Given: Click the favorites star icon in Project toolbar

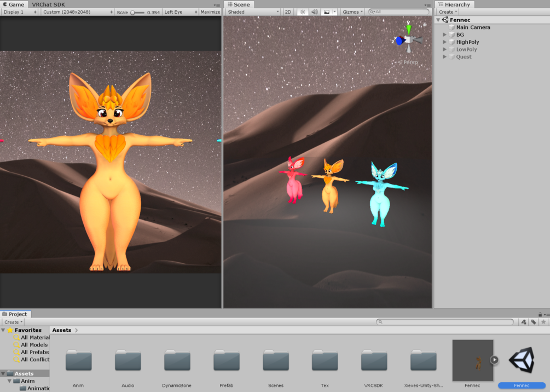Looking at the screenshot, I should (543, 322).
